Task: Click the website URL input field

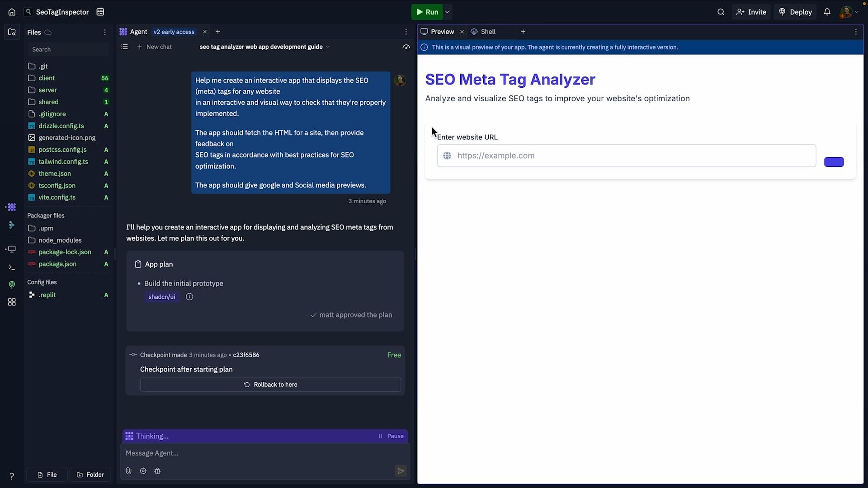Action: click(626, 156)
